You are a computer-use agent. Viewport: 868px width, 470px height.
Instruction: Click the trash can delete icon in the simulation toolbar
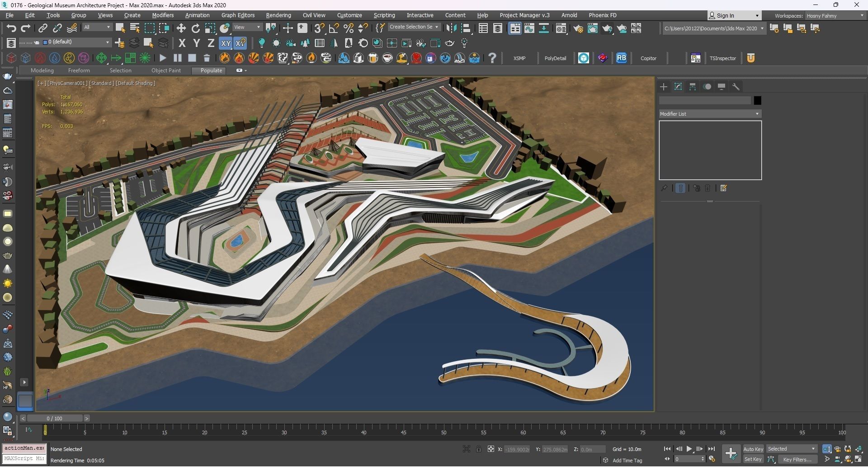click(x=207, y=58)
